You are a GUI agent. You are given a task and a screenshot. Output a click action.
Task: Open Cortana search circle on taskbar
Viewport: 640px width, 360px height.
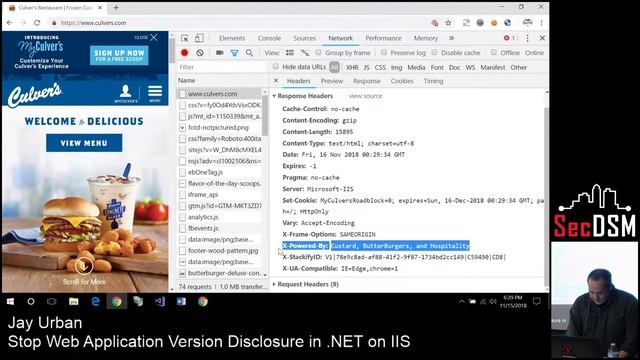[x=31, y=302]
